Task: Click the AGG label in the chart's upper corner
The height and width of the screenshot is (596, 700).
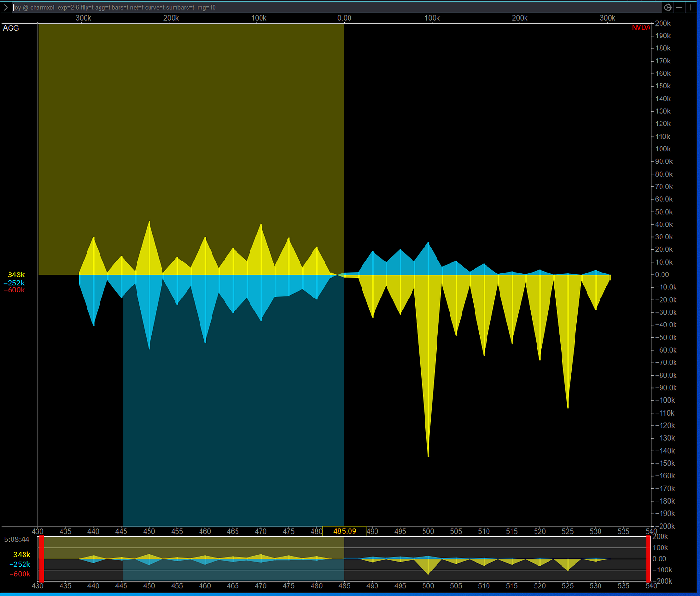Action: pos(11,28)
